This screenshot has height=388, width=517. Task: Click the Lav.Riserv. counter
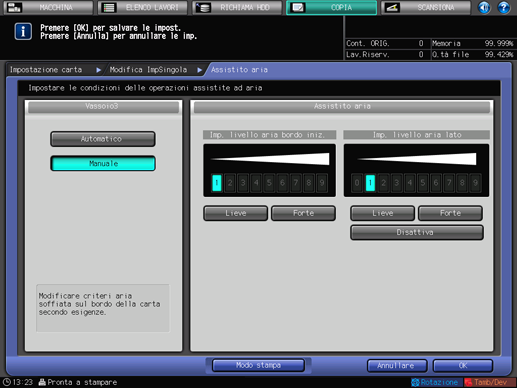pyautogui.click(x=385, y=54)
